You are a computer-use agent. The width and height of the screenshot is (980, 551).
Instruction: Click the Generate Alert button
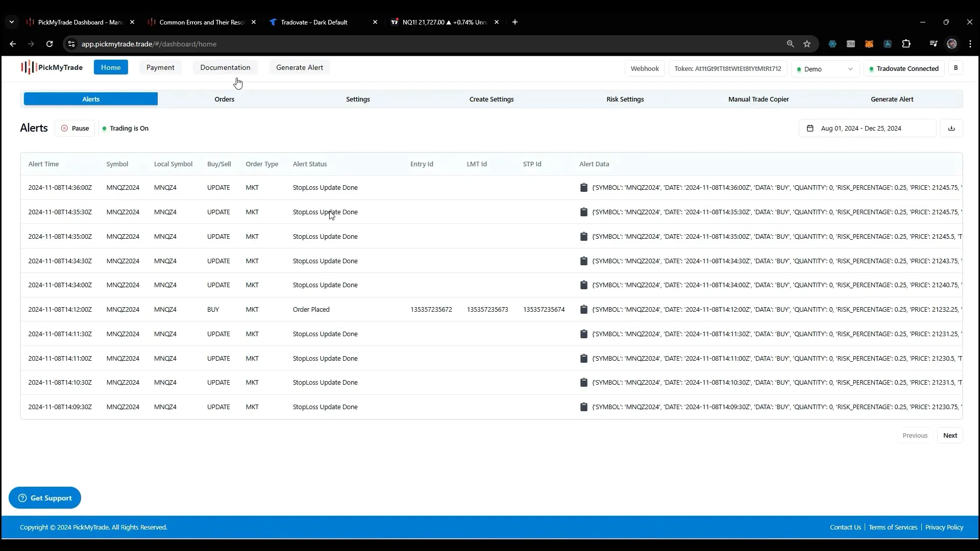[300, 67]
